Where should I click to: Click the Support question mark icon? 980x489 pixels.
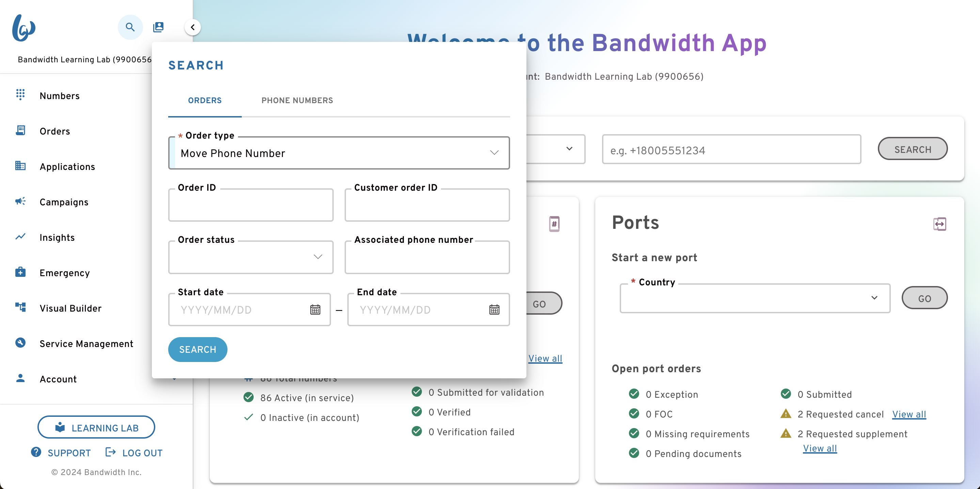pos(36,452)
